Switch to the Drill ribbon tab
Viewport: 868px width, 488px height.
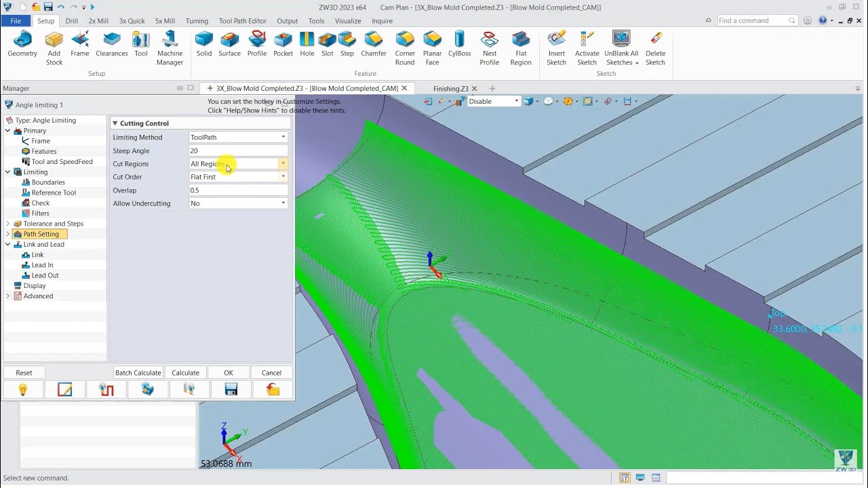pos(71,21)
